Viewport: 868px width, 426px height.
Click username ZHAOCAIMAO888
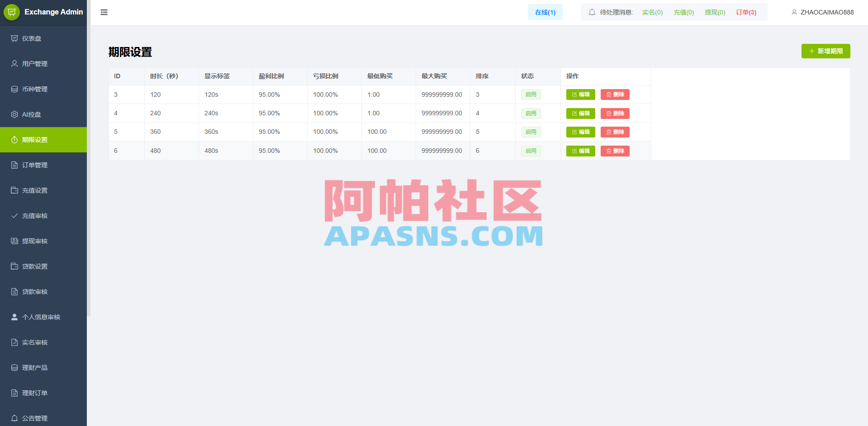(x=827, y=12)
